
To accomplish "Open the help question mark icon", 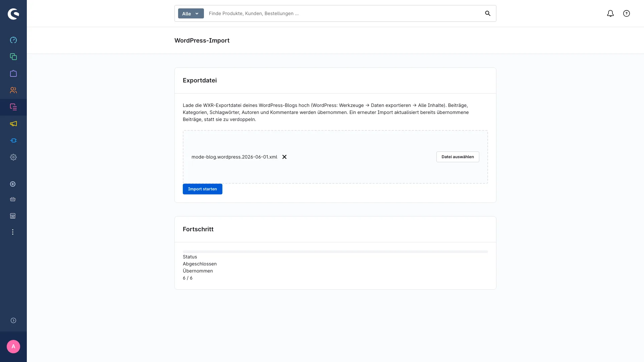I will [x=627, y=13].
